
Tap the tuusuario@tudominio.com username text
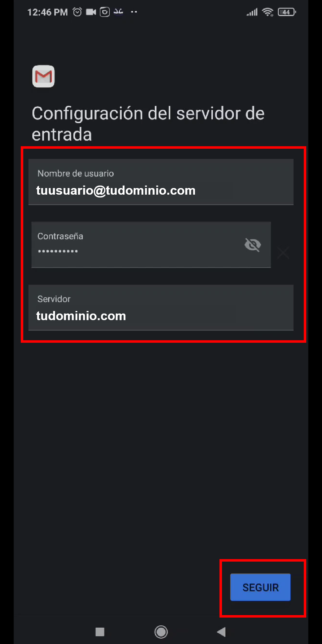(116, 191)
